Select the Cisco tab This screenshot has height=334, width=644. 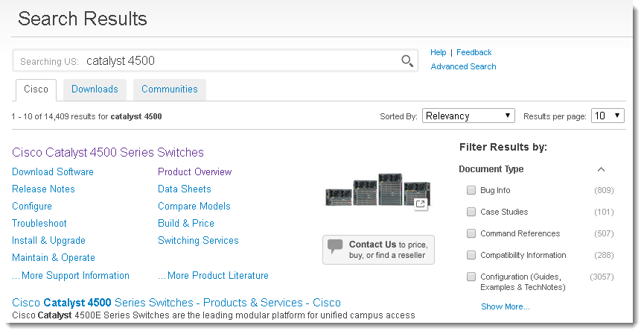36,89
